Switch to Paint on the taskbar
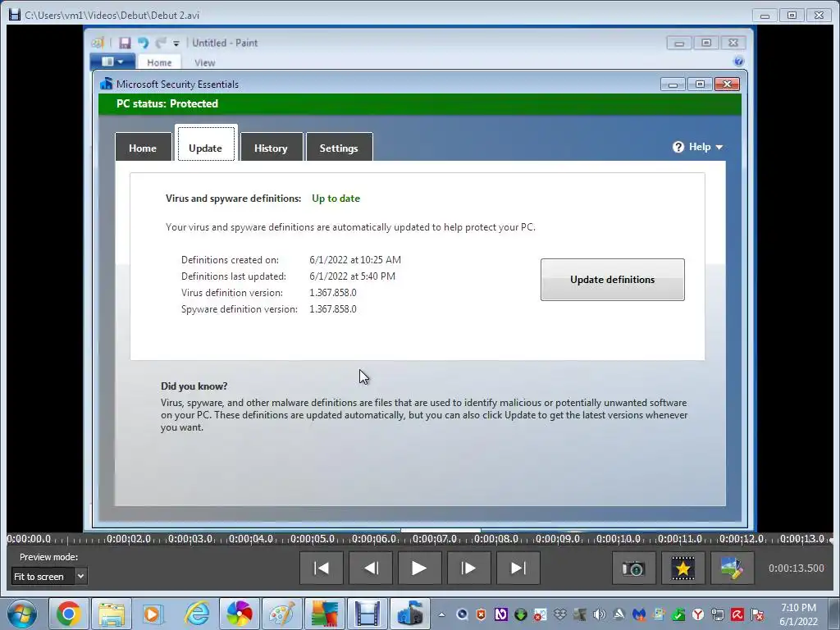The height and width of the screenshot is (630, 840). (x=282, y=614)
